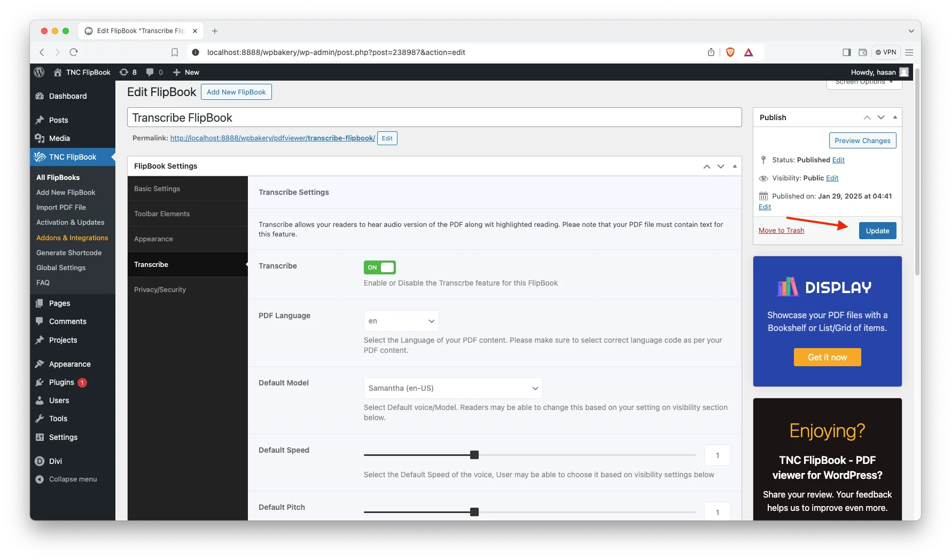The image size is (951, 560).
Task: Click the blue Update button
Action: click(x=877, y=231)
